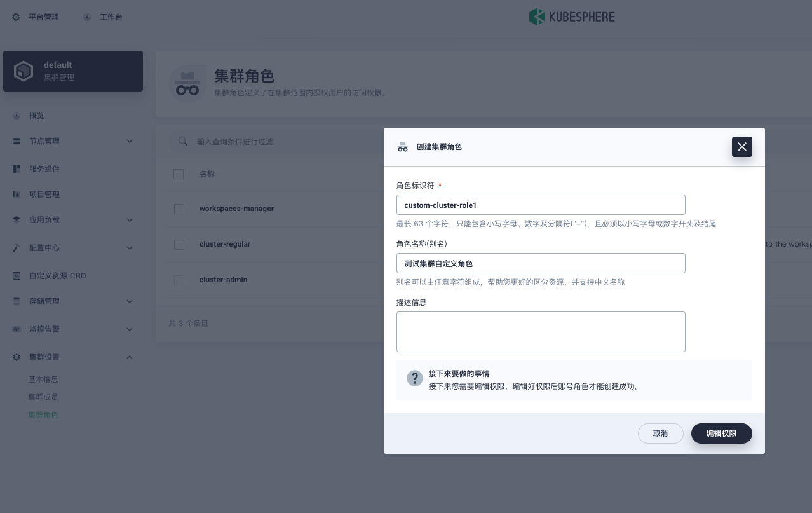Open the 概览 (Overview) page icon
This screenshot has width=812, height=513.
point(17,116)
